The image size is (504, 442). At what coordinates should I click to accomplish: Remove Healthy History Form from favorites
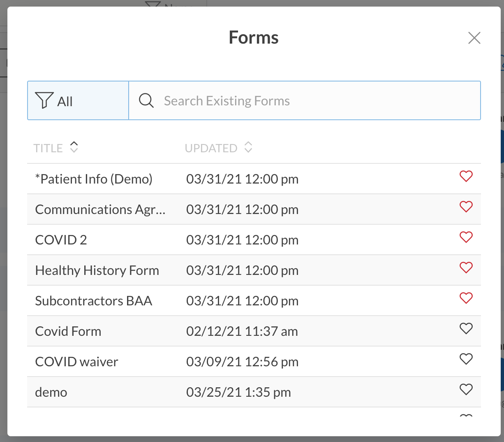pos(466,268)
